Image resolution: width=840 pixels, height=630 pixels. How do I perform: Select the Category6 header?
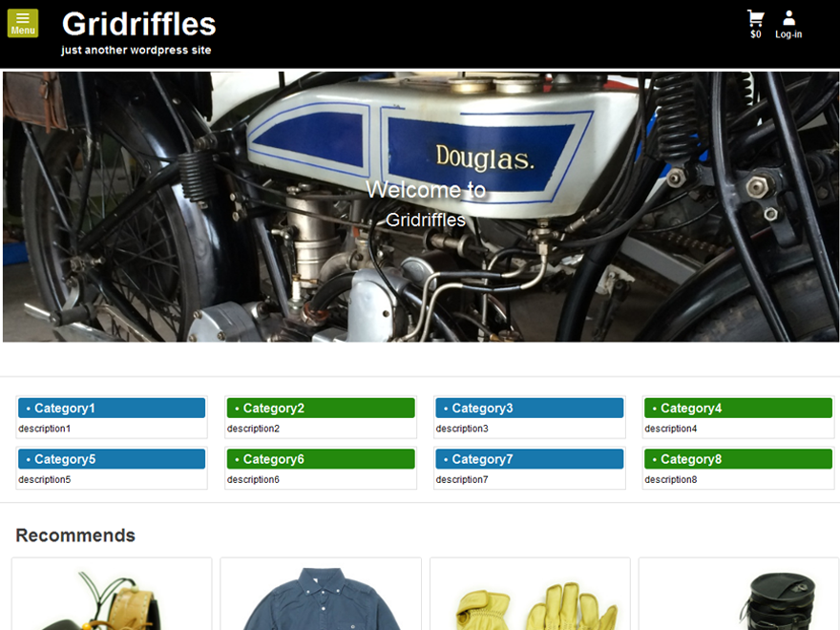pos(321,458)
